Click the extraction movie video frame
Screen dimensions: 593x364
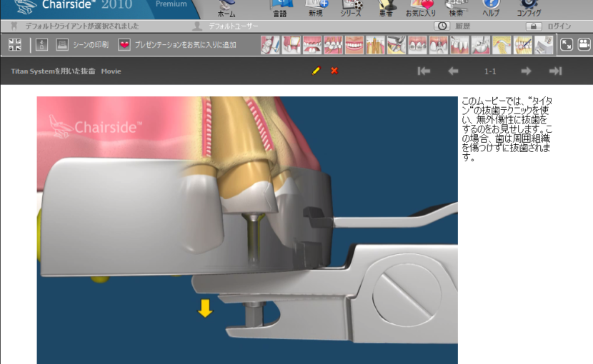click(x=247, y=231)
